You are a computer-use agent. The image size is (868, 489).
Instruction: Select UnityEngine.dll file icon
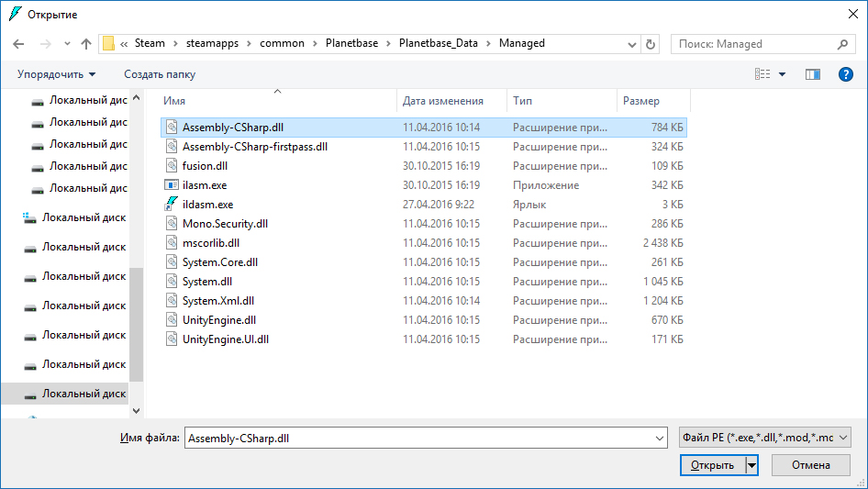pyautogui.click(x=172, y=319)
